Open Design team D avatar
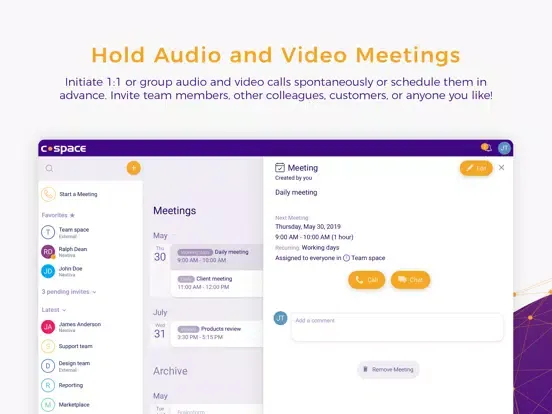Image resolution: width=552 pixels, height=414 pixels. (x=48, y=366)
